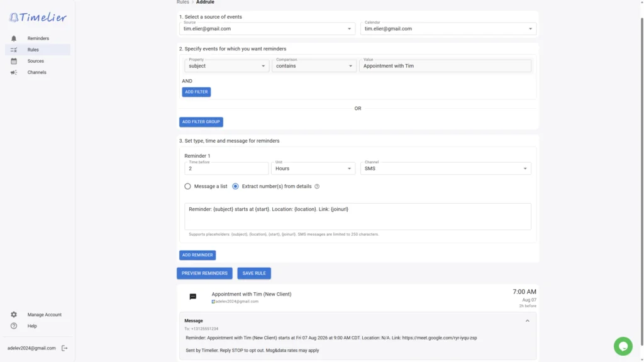The height and width of the screenshot is (362, 644).
Task: Select the Message a list radio button
Action: point(187,186)
